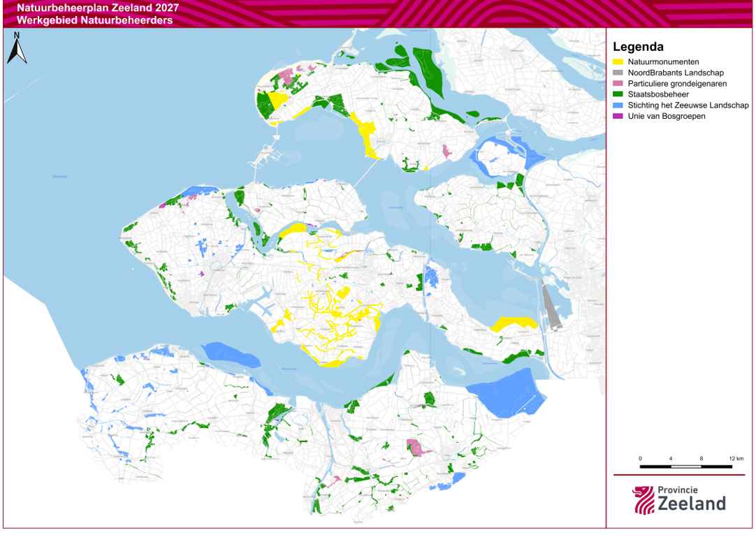Click the title 'Natuurbeheerplan Zeeland 2027'
Viewport: 756px width, 537px height.
pyautogui.click(x=97, y=8)
